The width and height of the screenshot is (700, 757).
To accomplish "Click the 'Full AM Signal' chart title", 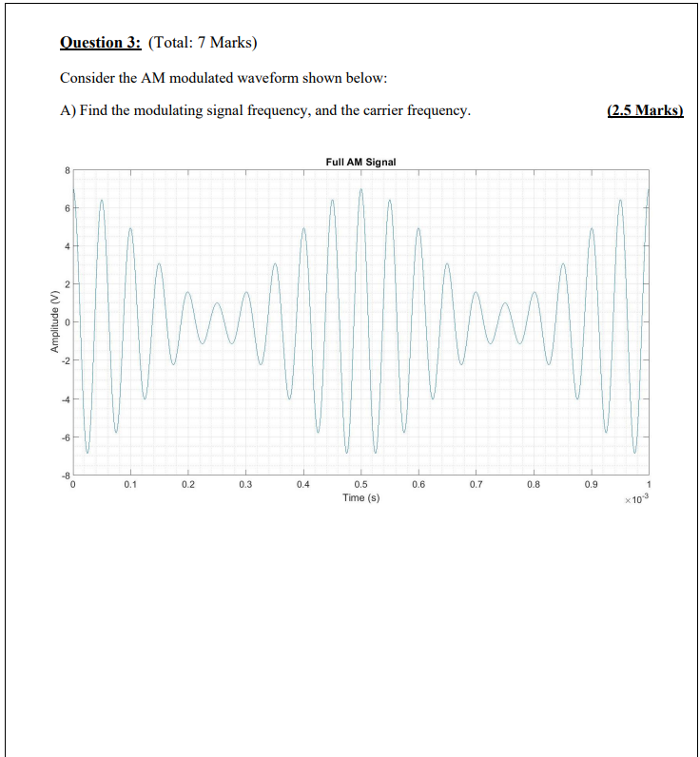I will [360, 163].
